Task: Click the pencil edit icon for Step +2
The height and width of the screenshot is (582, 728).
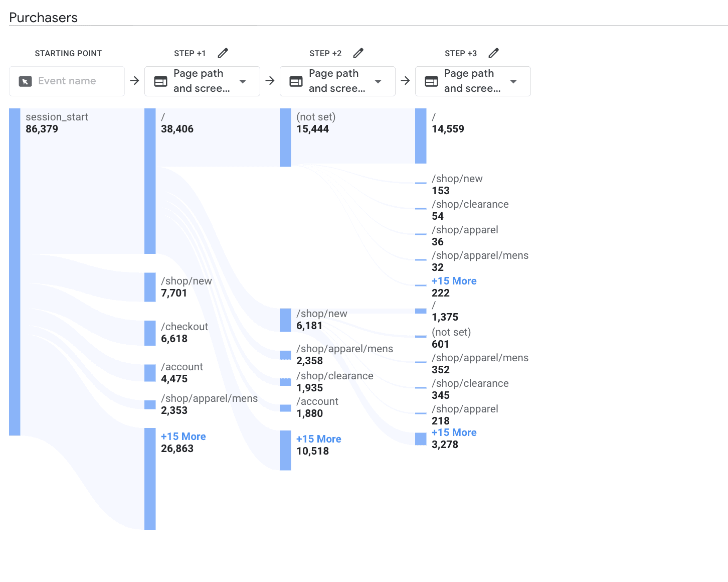Action: coord(358,53)
